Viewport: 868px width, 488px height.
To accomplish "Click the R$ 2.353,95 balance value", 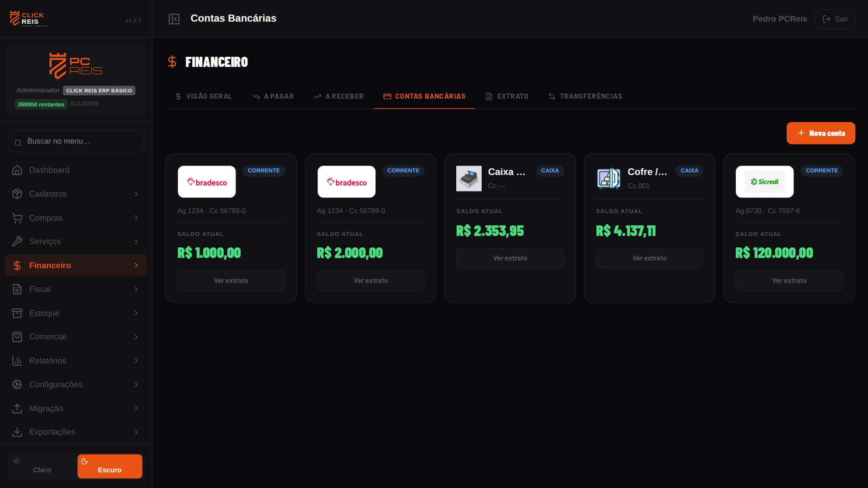I will pyautogui.click(x=490, y=231).
